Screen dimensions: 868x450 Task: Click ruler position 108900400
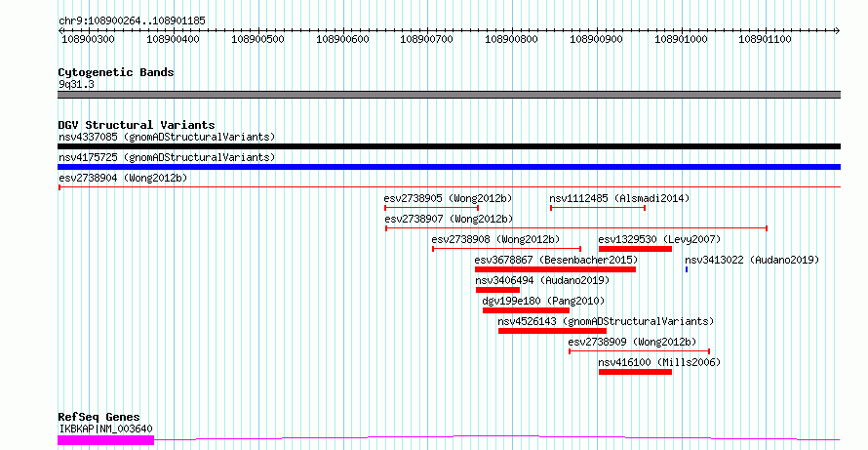(174, 39)
